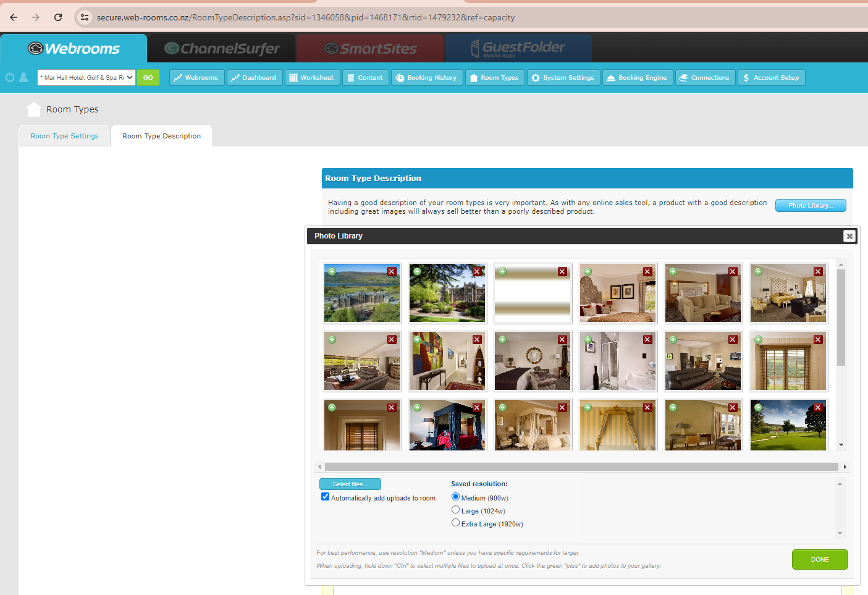Add the shower bathroom photo with plus
This screenshot has height=595, width=868.
point(588,340)
